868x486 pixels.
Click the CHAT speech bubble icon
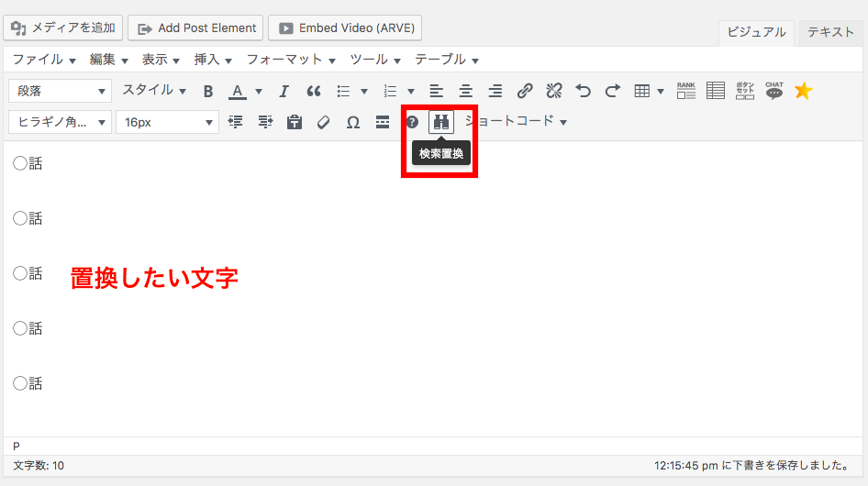774,91
